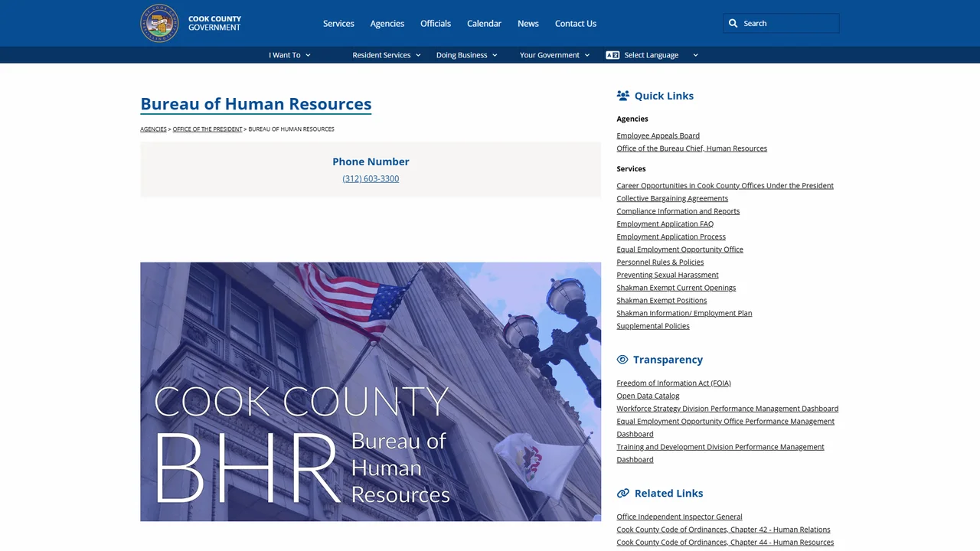This screenshot has width=980, height=551.
Task: Open the Officials menu item
Action: coord(436,23)
